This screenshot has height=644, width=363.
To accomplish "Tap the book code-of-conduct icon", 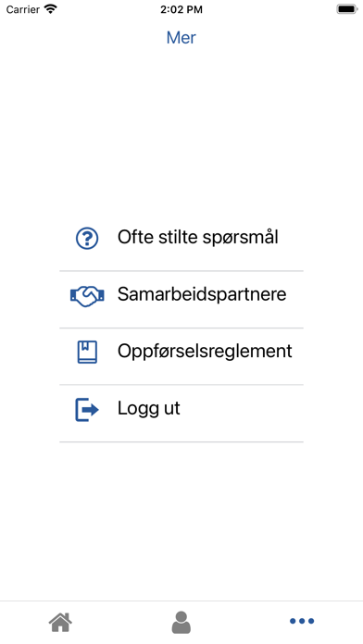I will [87, 352].
